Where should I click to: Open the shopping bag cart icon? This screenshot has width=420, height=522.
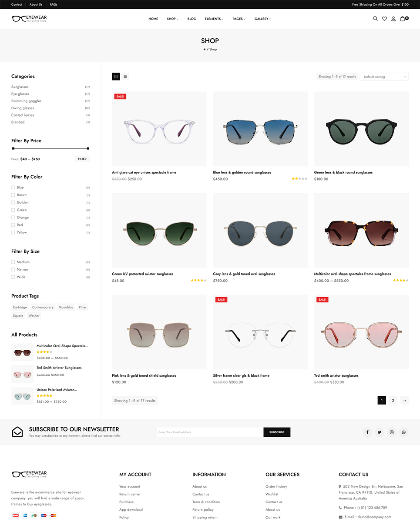403,19
